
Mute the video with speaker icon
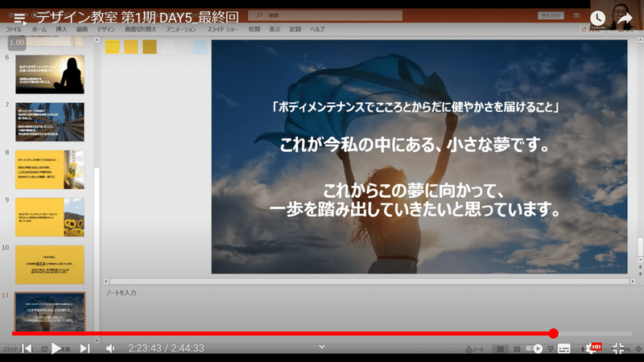point(110,348)
